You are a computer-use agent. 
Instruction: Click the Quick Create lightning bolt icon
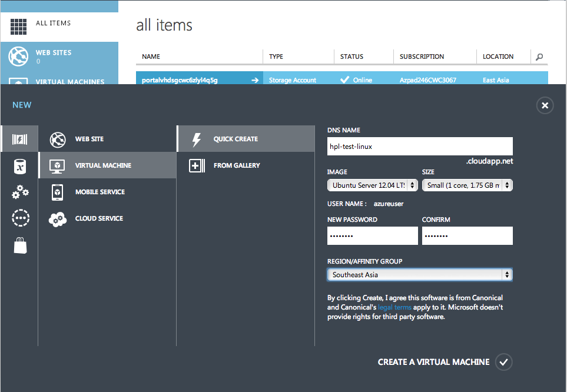[196, 139]
